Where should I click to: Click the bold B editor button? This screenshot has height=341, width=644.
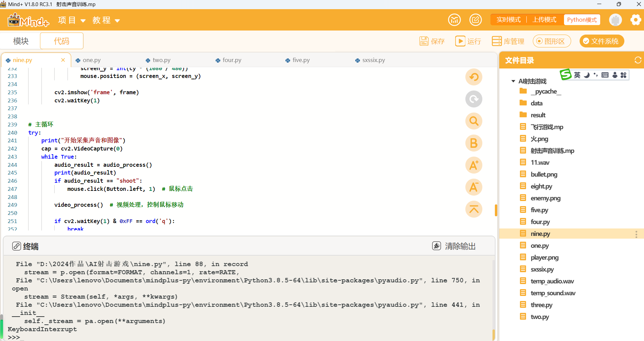click(474, 143)
